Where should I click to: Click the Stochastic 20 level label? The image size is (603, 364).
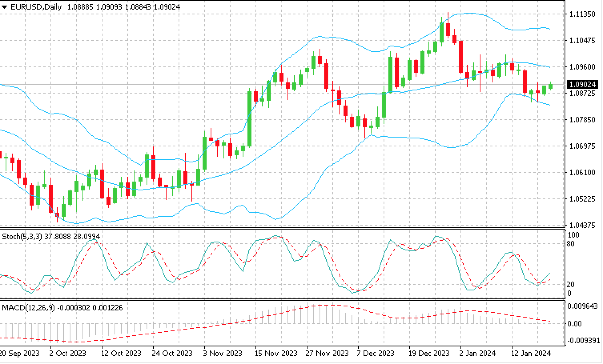571,284
